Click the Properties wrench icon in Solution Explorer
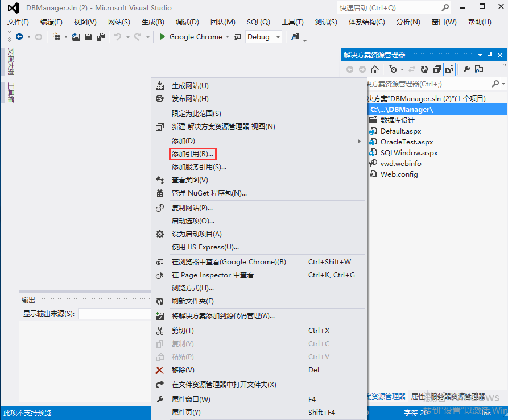 pos(466,69)
